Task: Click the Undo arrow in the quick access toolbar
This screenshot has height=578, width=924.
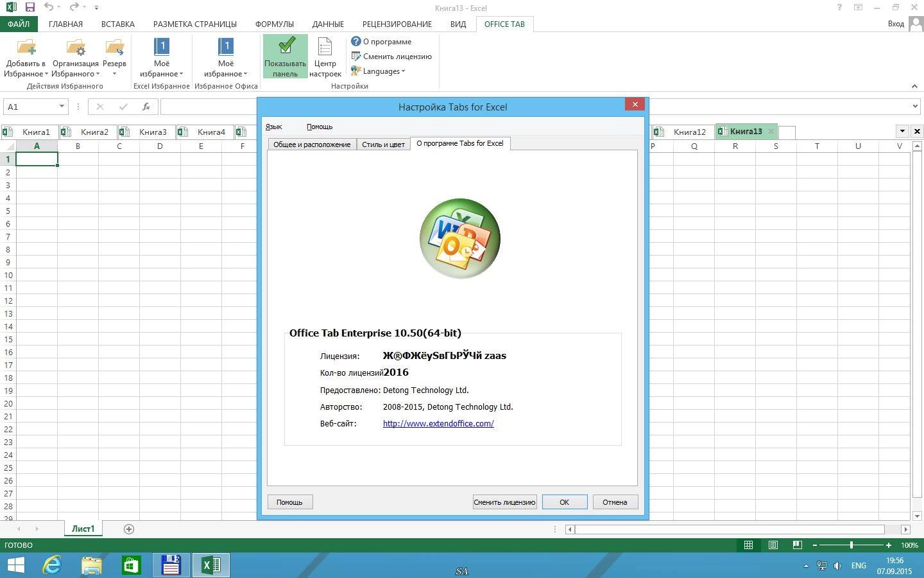Action: (49, 8)
